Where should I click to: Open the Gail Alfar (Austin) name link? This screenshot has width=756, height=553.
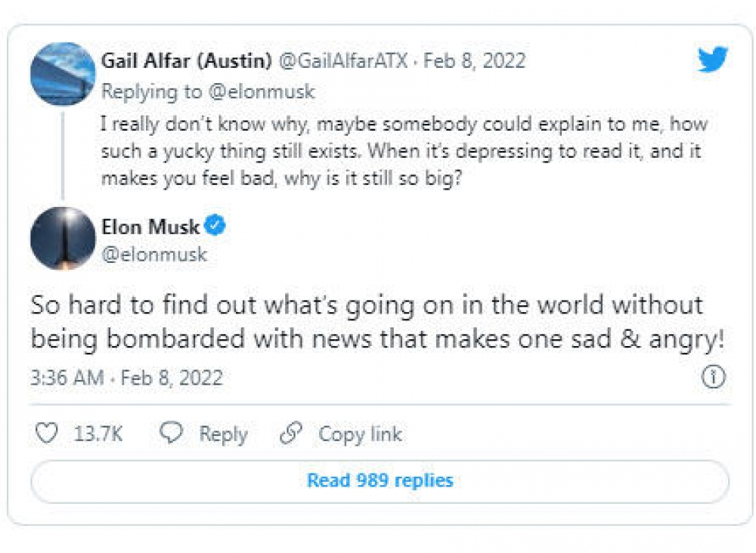coord(187,60)
